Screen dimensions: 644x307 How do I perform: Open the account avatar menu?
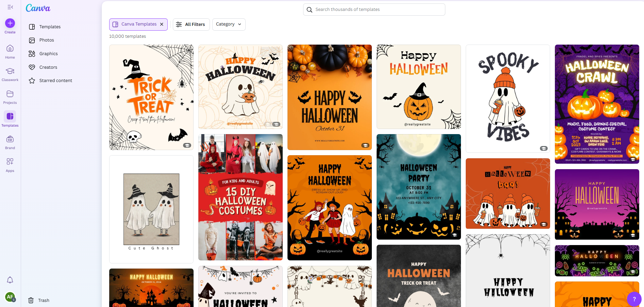click(10, 297)
